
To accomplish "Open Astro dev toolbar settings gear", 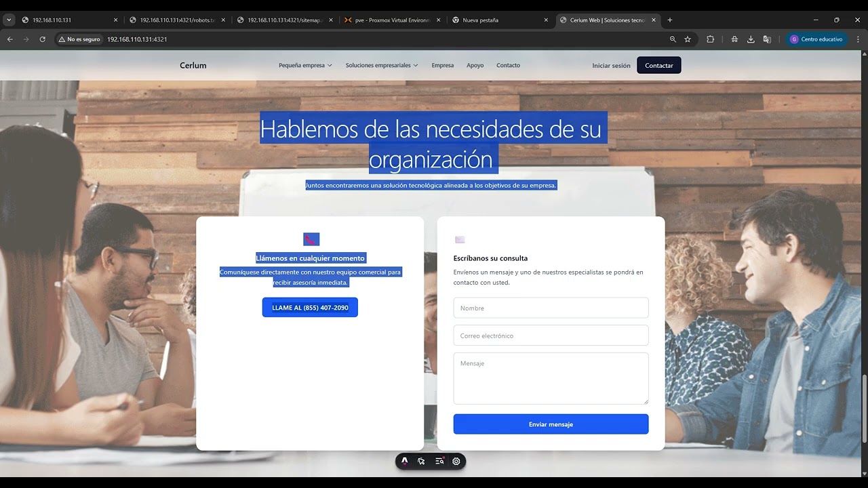I will pos(456,461).
